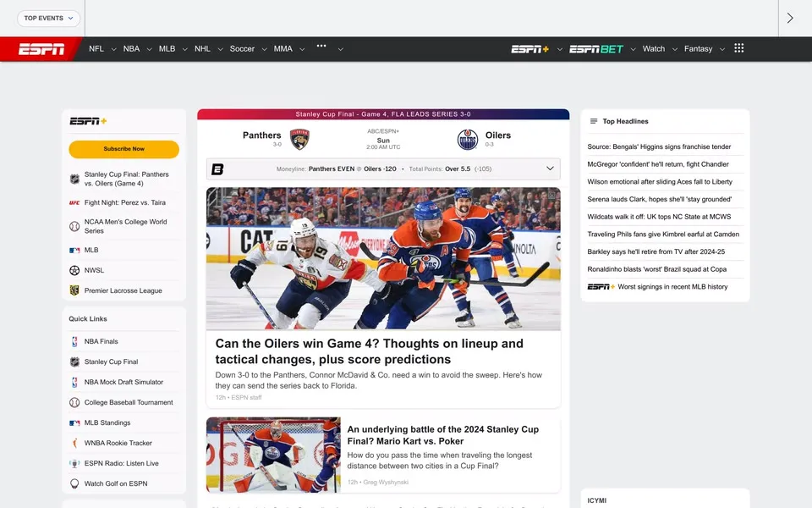Open Traveling Phils fans give Kimbrel earful headline

click(663, 235)
